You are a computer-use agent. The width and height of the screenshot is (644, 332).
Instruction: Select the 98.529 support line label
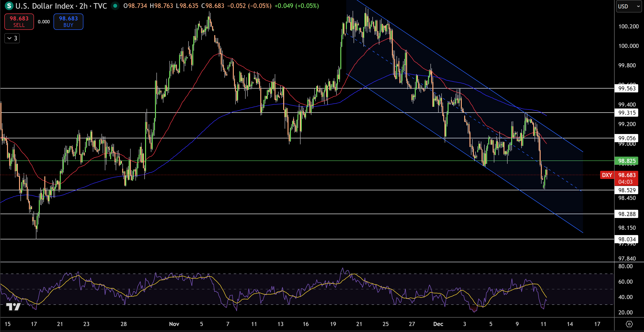[x=626, y=190]
